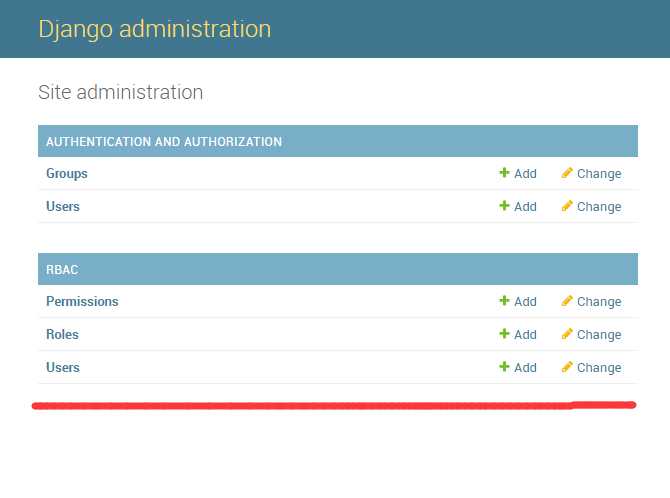Image resolution: width=670 pixels, height=498 pixels.
Task: Click the pencil icon in Roles row
Action: (567, 333)
